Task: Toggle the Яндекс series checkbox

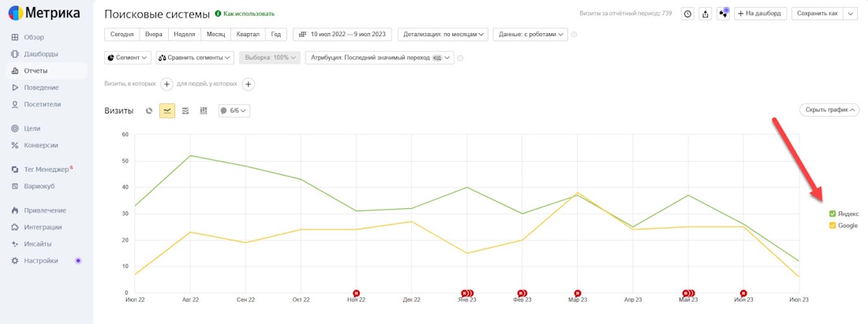Action: [832, 214]
